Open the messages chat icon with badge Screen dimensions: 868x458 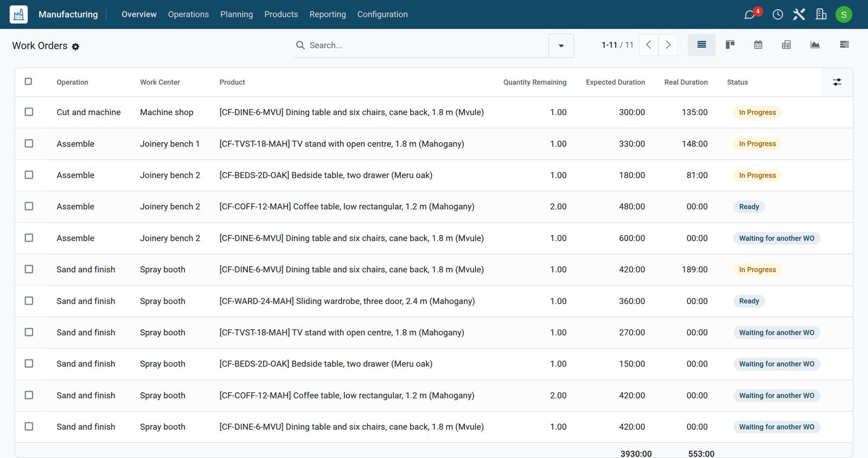tap(750, 15)
